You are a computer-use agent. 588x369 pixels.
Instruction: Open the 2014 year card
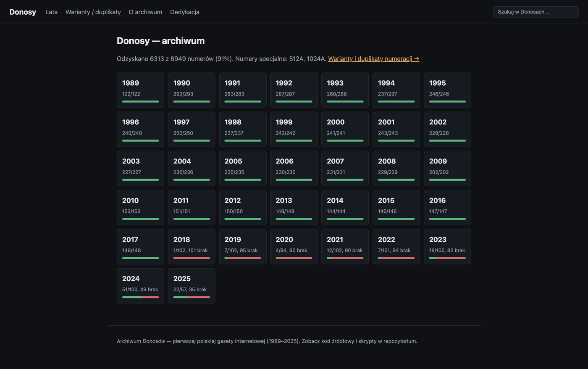[345, 208]
